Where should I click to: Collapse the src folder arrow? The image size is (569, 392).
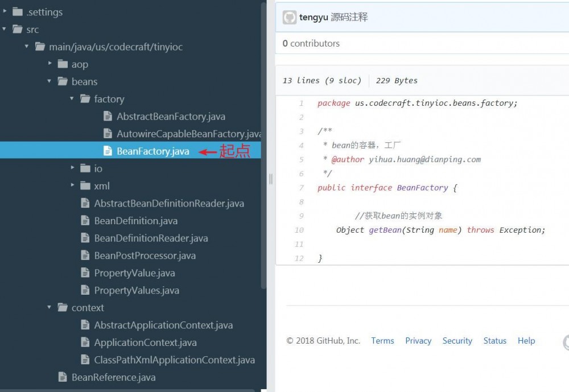pos(4,28)
